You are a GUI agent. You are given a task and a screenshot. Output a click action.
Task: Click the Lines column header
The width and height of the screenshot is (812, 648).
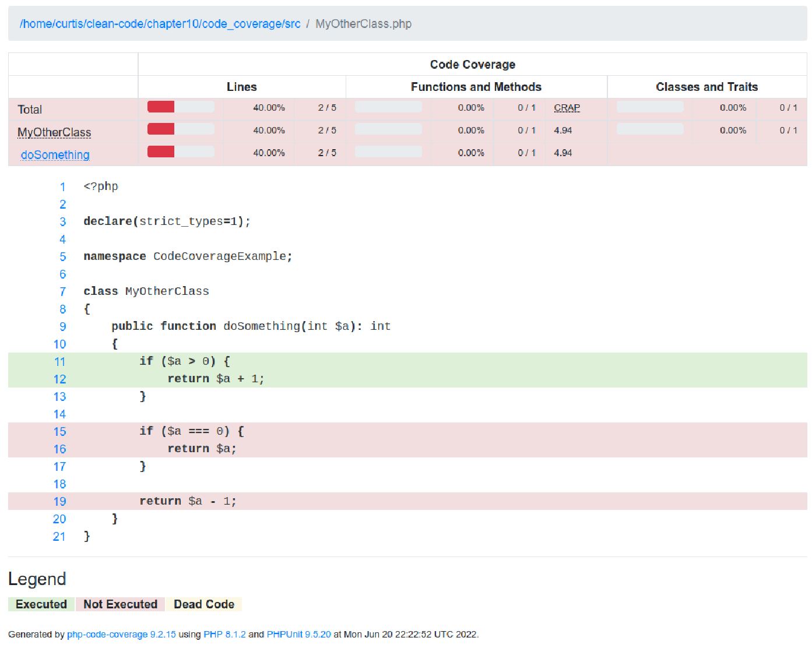click(x=242, y=87)
